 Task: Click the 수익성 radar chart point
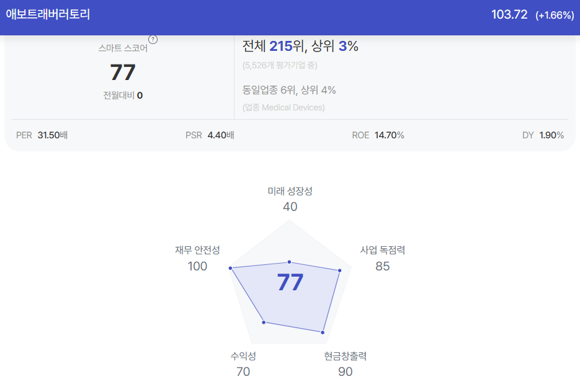pyautogui.click(x=264, y=323)
